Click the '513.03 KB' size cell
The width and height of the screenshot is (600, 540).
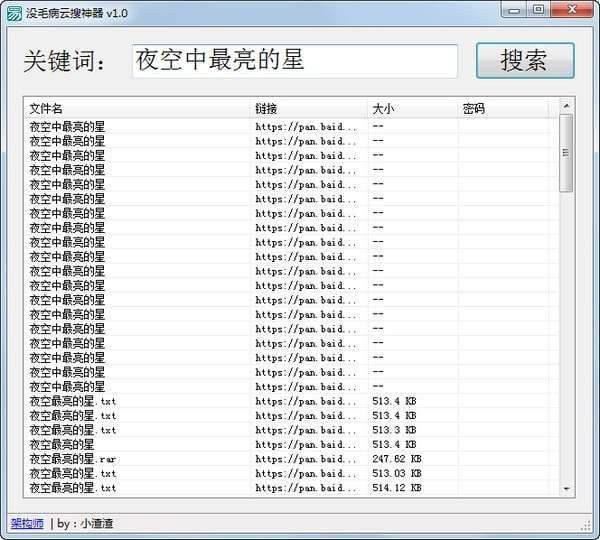pyautogui.click(x=397, y=473)
